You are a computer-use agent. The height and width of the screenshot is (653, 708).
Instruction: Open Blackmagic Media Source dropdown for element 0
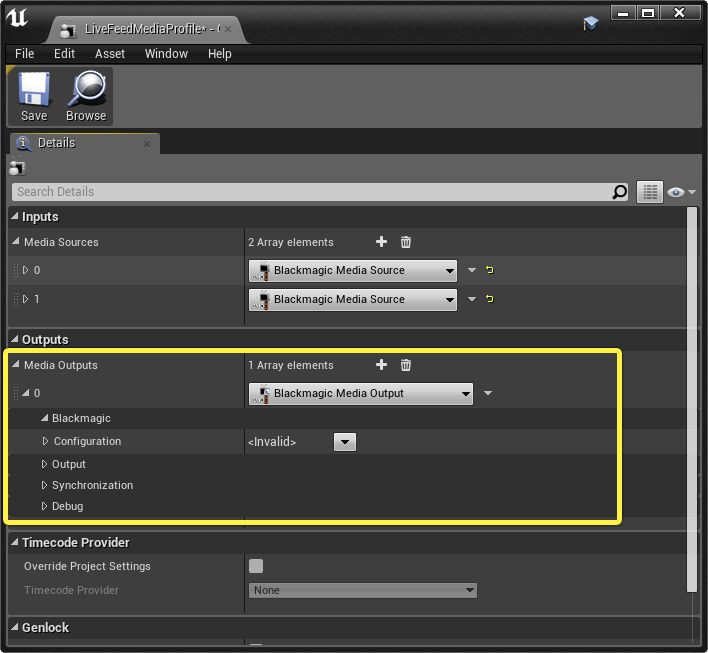[x=353, y=271]
